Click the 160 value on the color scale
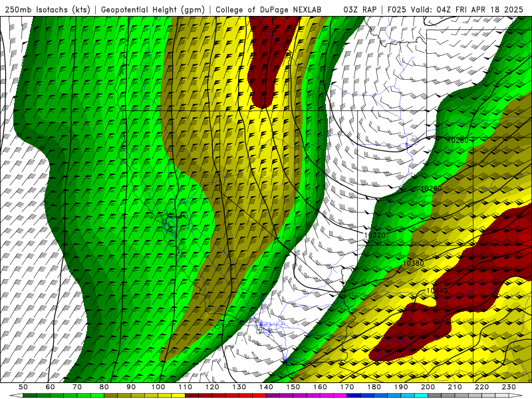 click(x=320, y=387)
